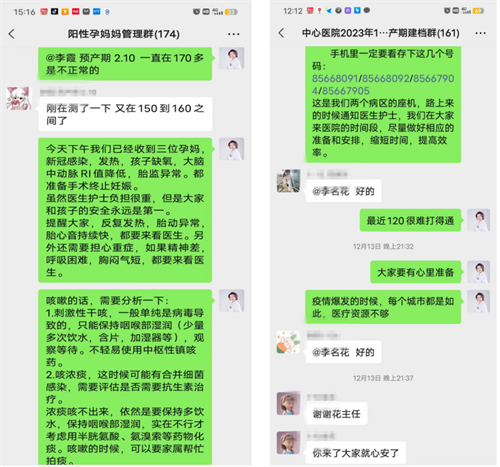The height and width of the screenshot is (467, 500).
Task: Tap back arrow in 阳性孕妈妈管理群 chat
Action: pyautogui.click(x=12, y=34)
